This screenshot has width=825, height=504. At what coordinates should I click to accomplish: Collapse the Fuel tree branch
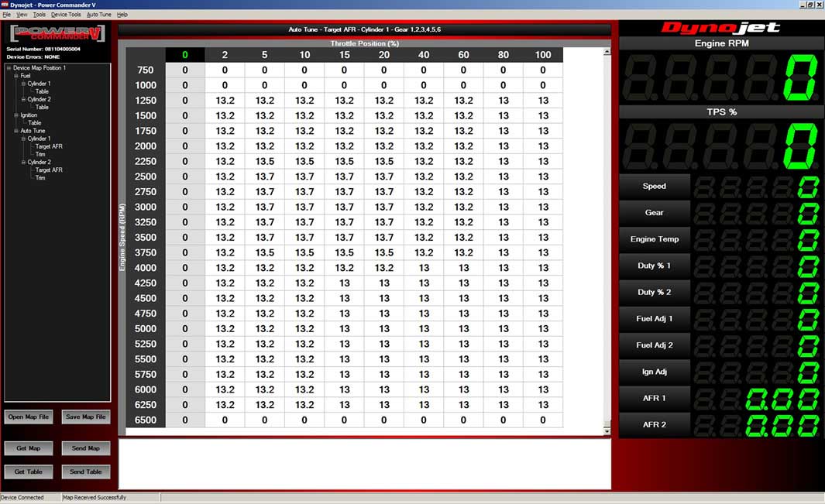click(15, 76)
